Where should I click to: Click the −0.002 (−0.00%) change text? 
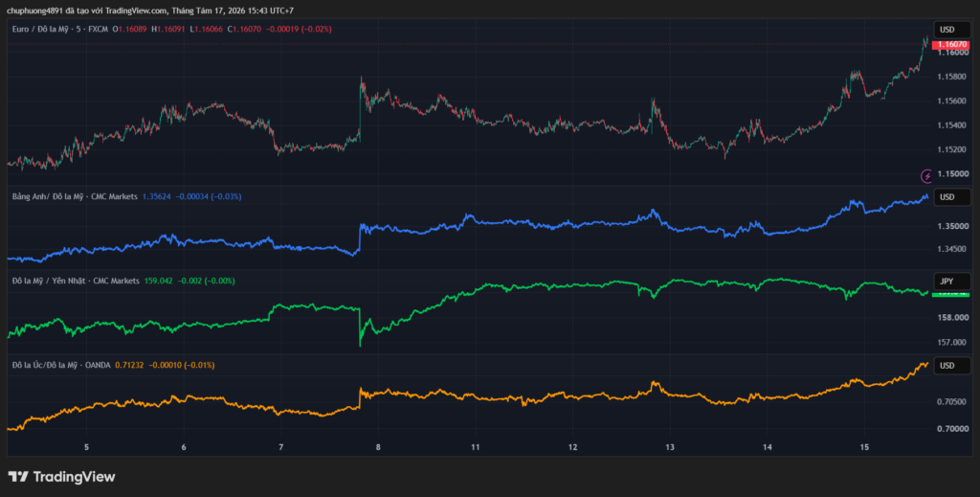tap(207, 281)
